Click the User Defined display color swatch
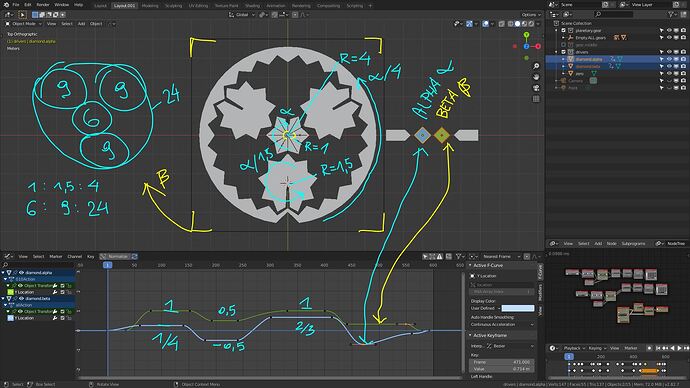 pyautogui.click(x=518, y=308)
